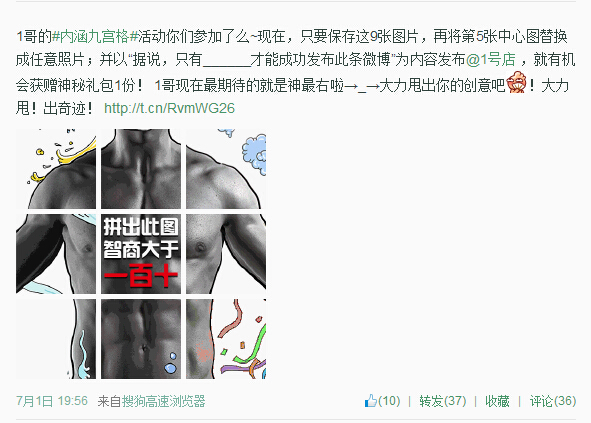This screenshot has width=591, height=423.
Task: Select top-right tile with blue cloud
Action: tap(226, 169)
